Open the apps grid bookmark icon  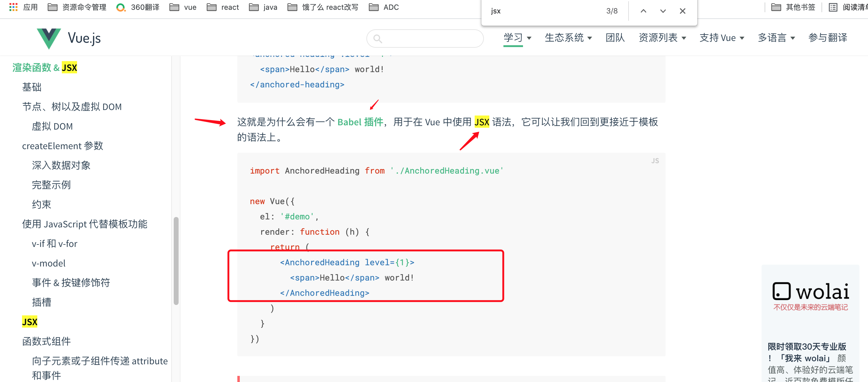13,7
